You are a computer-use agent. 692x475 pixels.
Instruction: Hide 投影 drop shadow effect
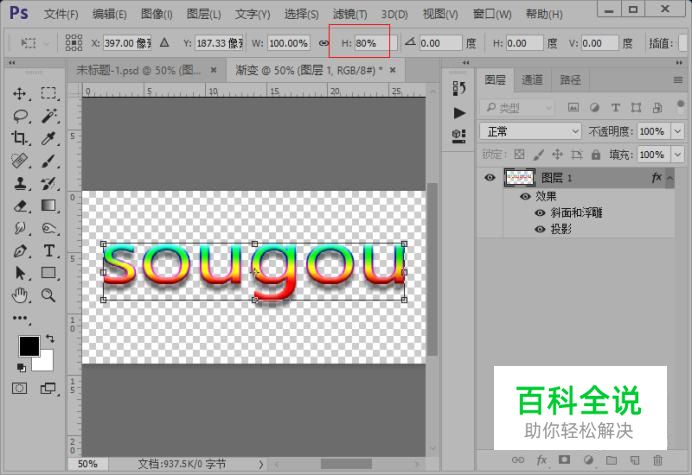click(x=540, y=229)
